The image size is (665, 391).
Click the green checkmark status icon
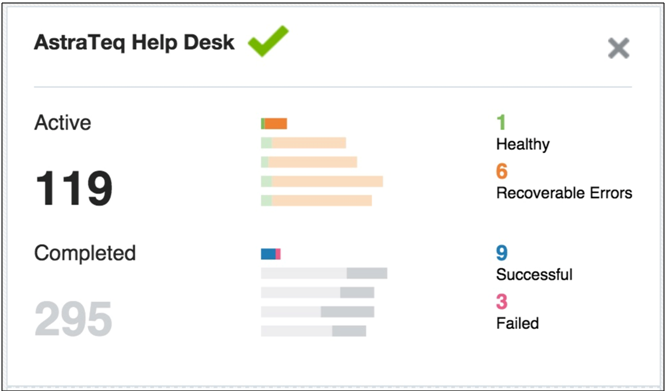(268, 41)
